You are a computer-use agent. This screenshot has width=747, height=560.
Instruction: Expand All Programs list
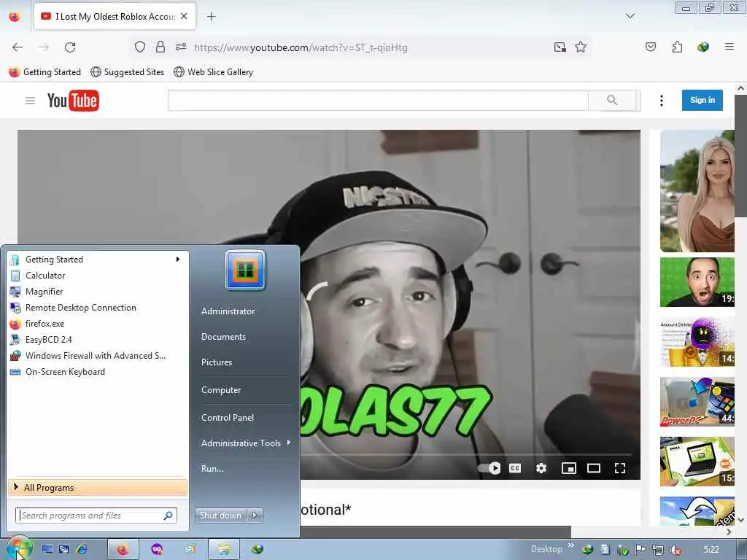coord(98,488)
